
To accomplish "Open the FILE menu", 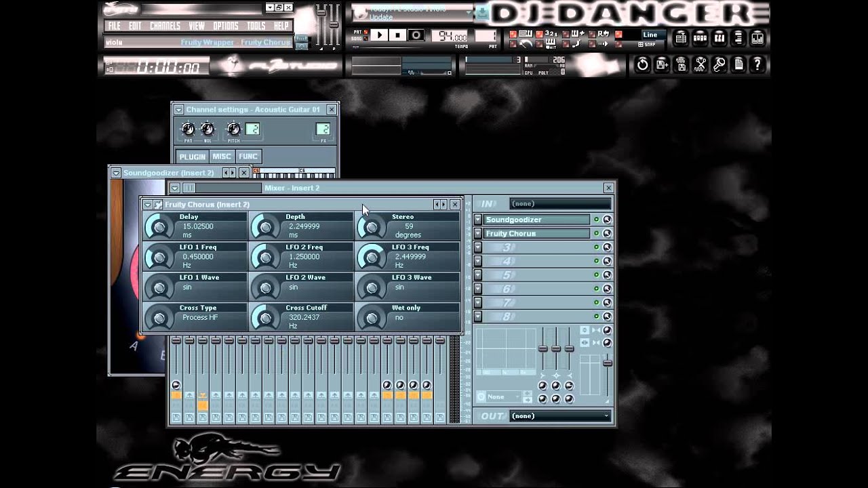I will 115,26.
